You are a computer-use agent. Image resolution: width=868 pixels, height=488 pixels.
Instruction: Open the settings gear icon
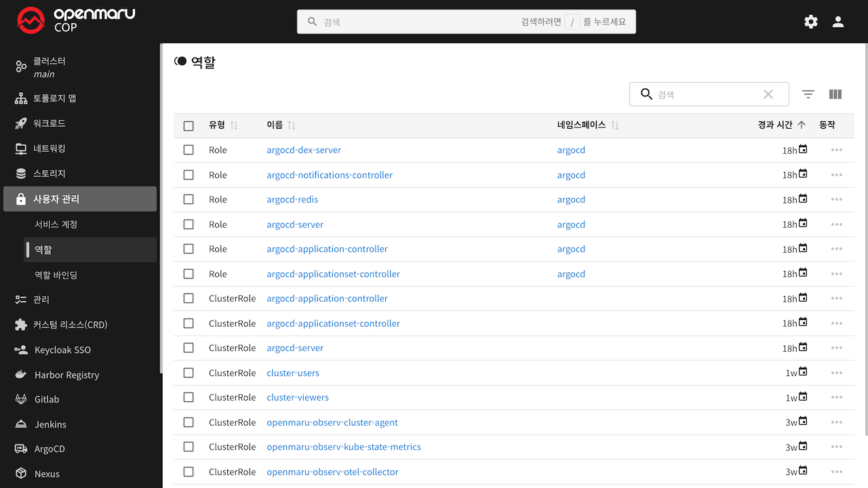tap(810, 22)
